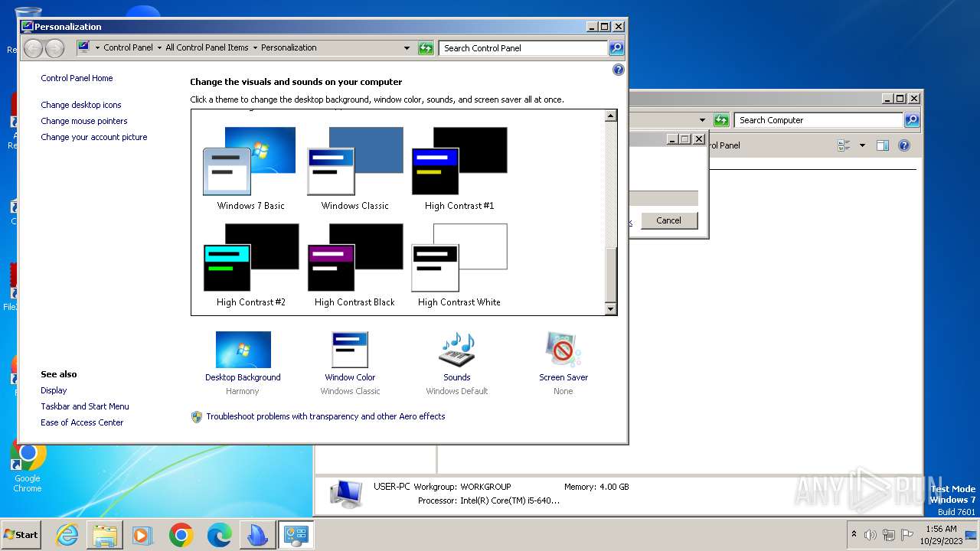The image size is (980, 551).
Task: Open Sounds settings icon
Action: click(457, 350)
